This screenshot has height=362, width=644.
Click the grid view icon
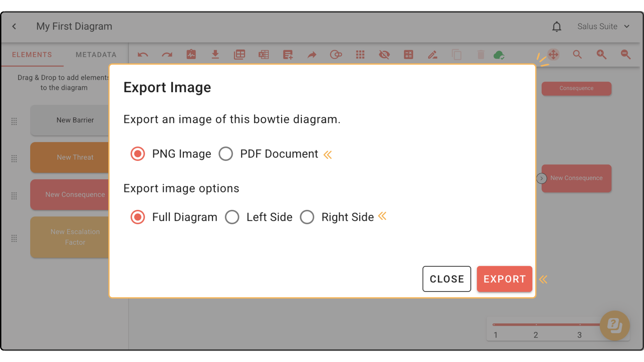(360, 55)
